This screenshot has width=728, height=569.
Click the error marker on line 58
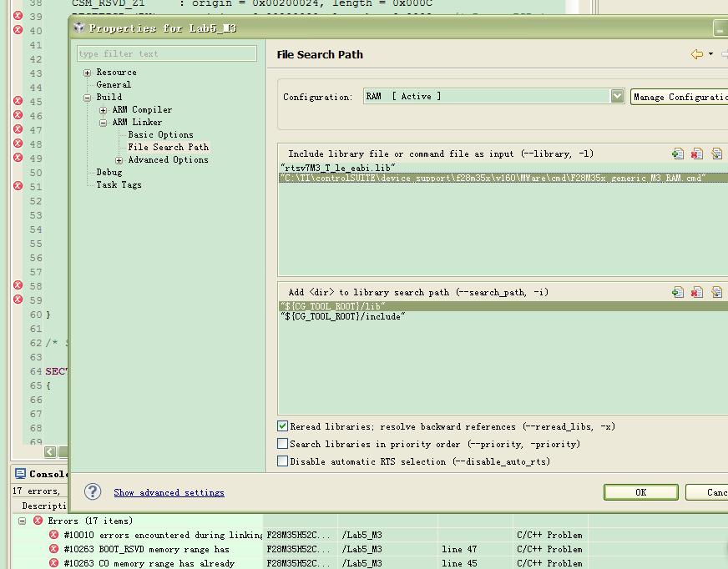pos(18,285)
